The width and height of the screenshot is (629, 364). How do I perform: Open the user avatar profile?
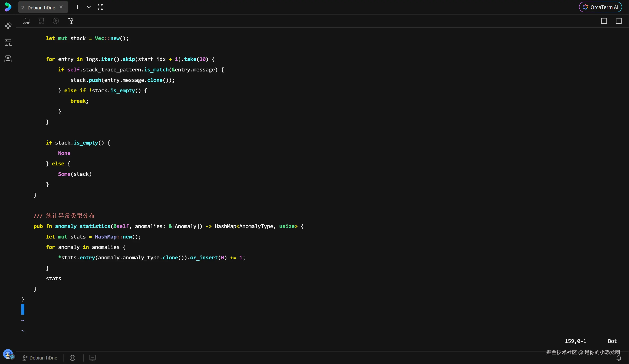[x=8, y=354]
